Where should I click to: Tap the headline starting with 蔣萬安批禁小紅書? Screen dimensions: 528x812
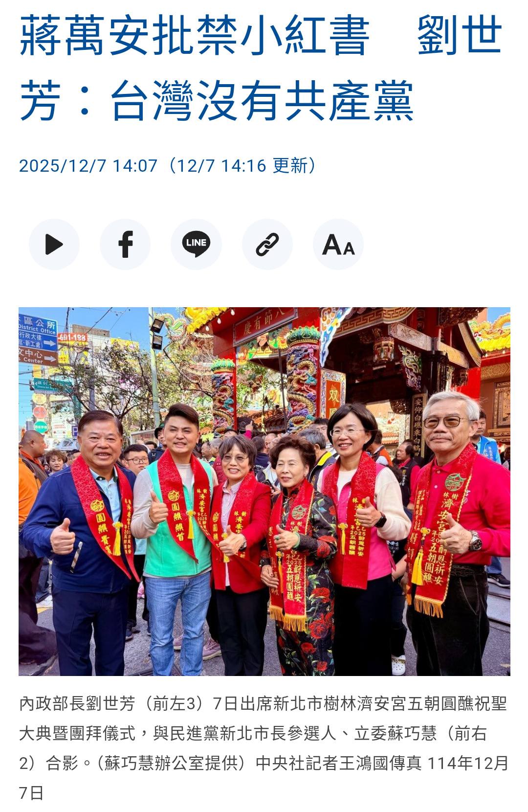click(261, 68)
